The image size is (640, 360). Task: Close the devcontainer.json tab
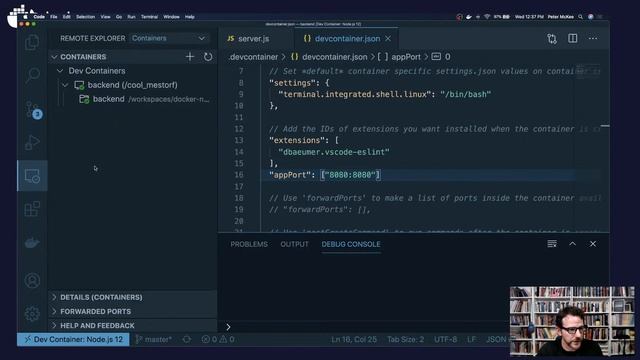click(388, 38)
